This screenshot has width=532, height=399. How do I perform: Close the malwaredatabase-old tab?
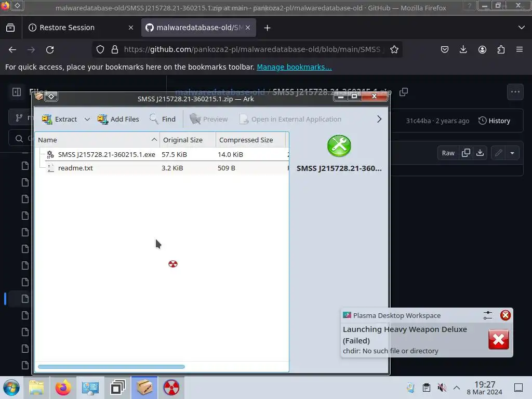[248, 28]
